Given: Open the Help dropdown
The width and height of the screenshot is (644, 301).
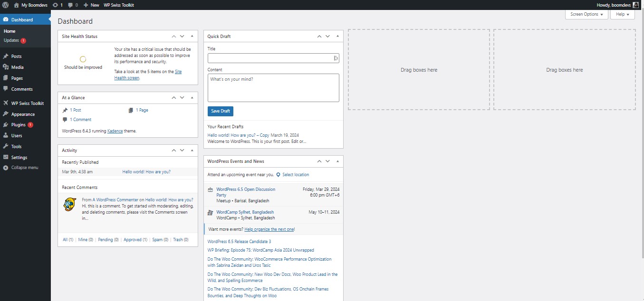Looking at the screenshot, I should pos(623,14).
